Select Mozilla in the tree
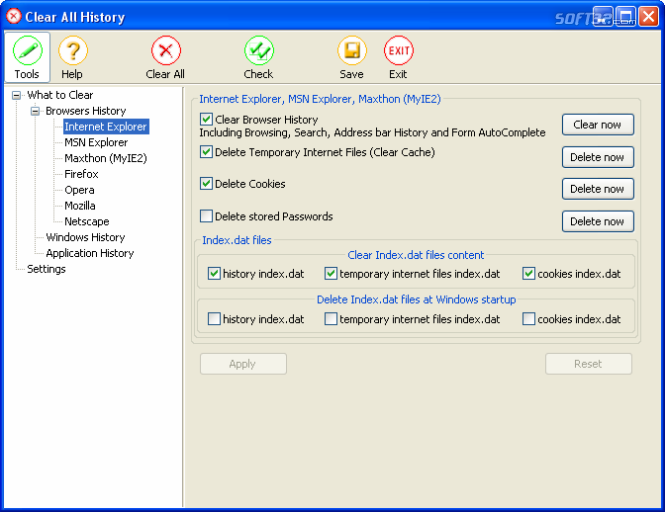Viewport: 665px width, 512px height. pos(80,206)
